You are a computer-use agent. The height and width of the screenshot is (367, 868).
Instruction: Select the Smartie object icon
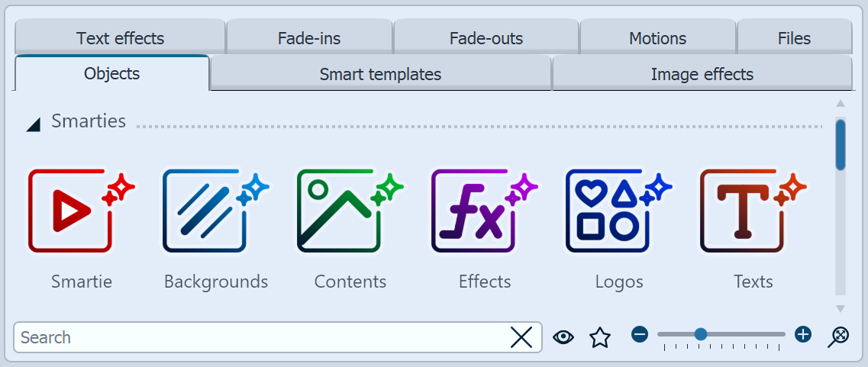[80, 211]
